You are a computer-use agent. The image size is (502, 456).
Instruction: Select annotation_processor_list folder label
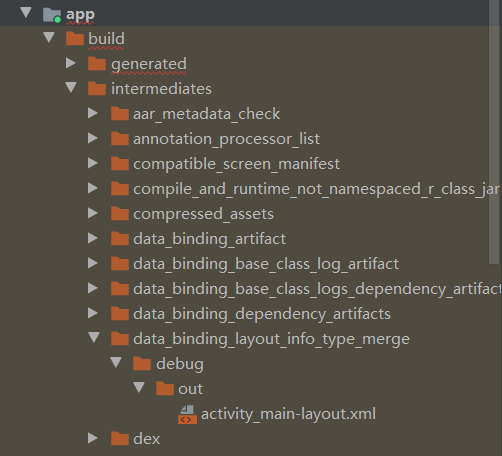pos(226,139)
